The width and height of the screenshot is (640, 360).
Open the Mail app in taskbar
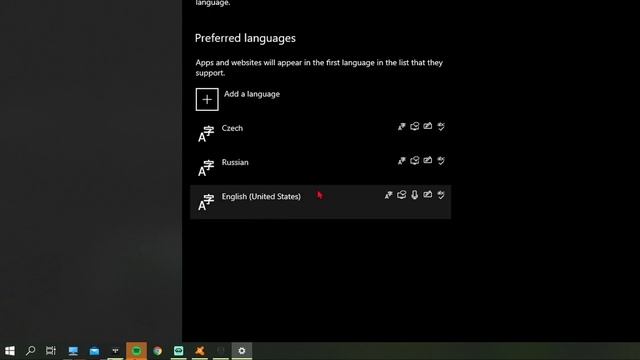[x=94, y=351]
